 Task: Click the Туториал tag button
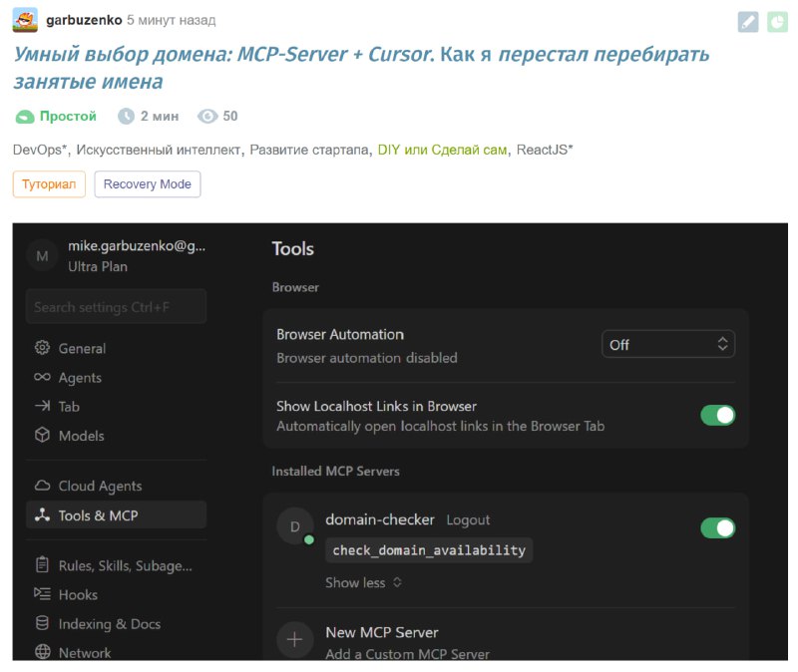click(x=49, y=184)
